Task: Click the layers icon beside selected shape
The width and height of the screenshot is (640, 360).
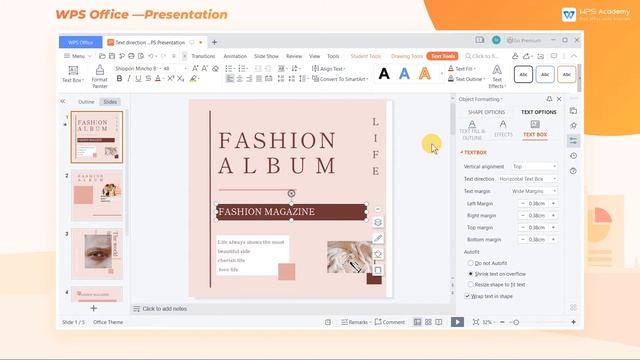Action: pos(378,222)
